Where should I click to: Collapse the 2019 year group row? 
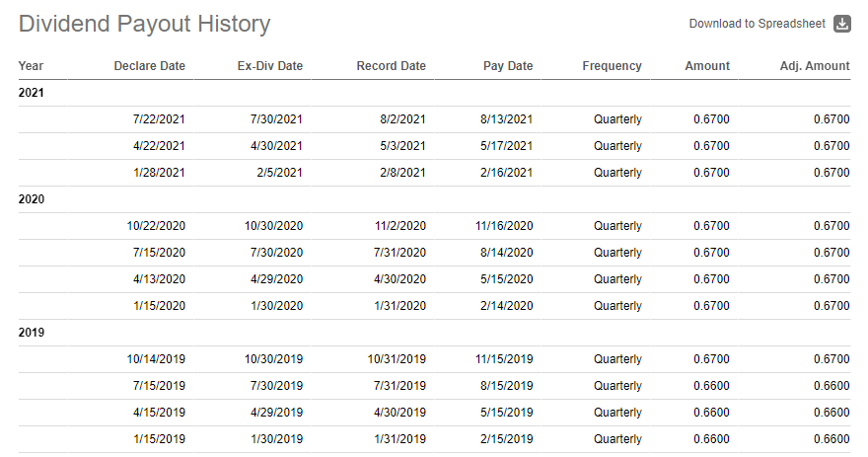(x=434, y=333)
